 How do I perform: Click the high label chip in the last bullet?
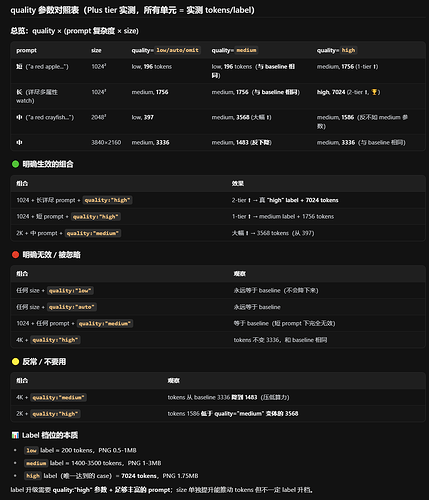click(x=33, y=476)
